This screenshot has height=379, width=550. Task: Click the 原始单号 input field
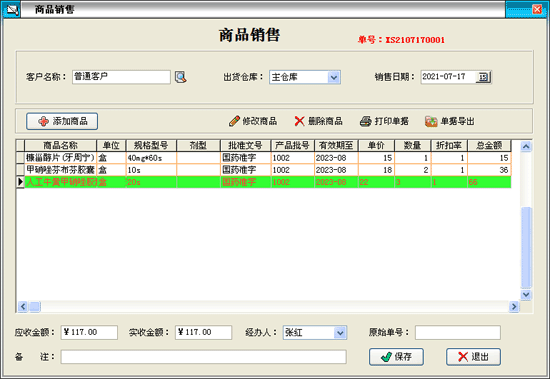click(x=458, y=332)
